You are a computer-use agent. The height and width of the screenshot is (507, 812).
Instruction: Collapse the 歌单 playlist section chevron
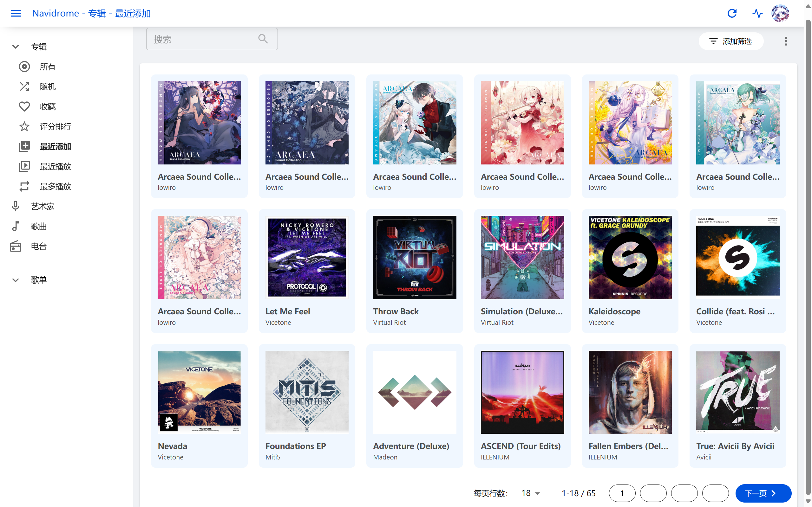click(x=16, y=280)
